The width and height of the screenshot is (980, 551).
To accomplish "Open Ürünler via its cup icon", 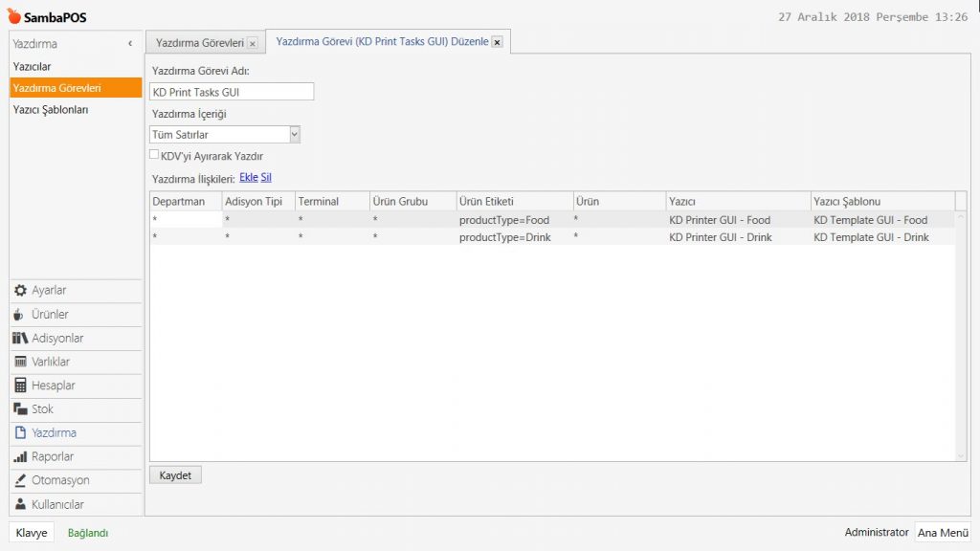I will coord(21,315).
